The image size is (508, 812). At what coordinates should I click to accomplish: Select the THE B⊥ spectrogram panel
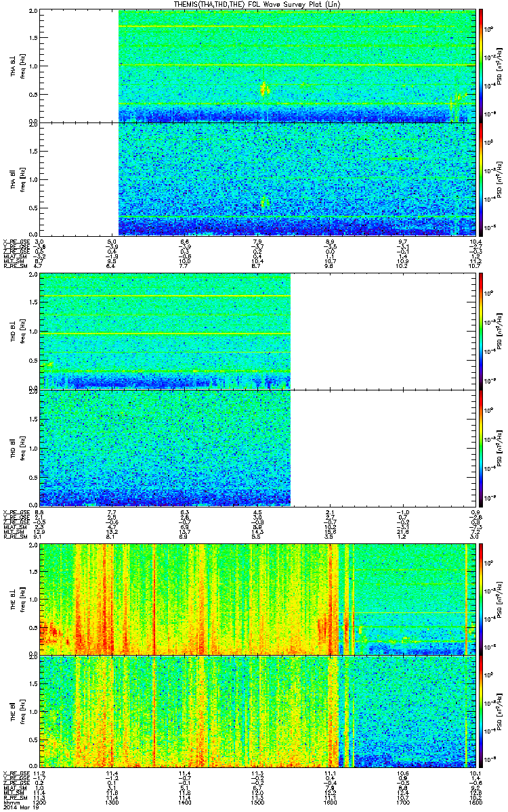click(257, 599)
